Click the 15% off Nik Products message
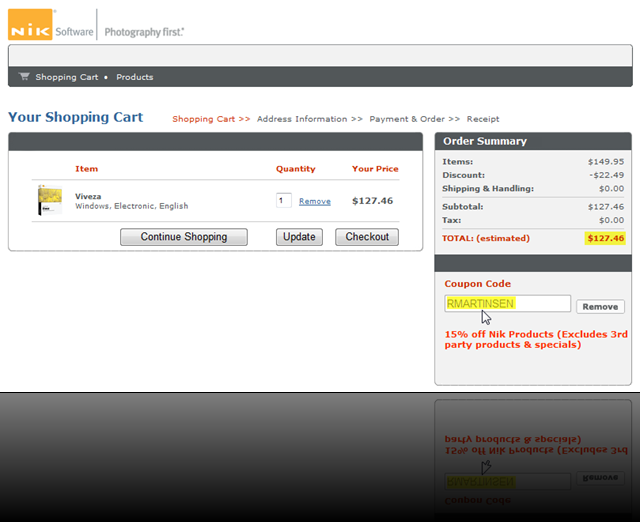 [536, 340]
